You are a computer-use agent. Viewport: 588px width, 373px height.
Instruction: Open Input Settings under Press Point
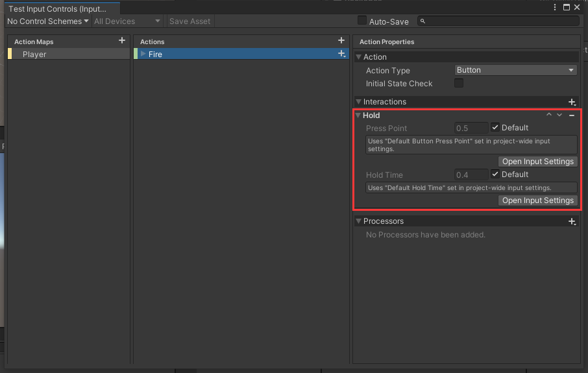[x=538, y=162]
